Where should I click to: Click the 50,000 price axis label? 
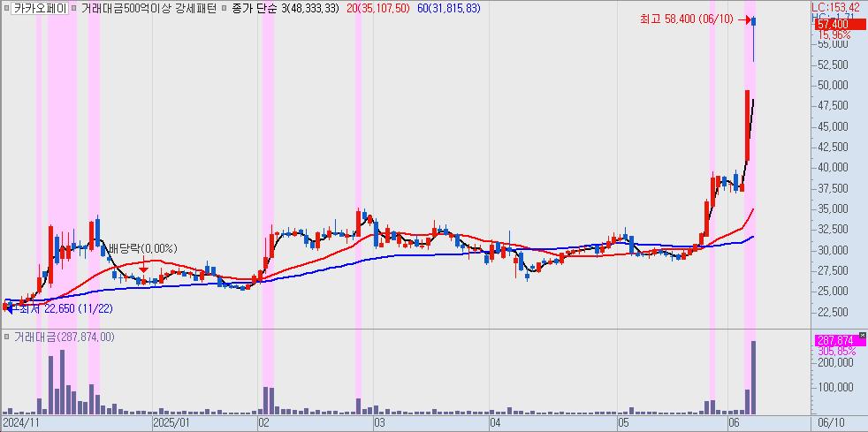(834, 85)
